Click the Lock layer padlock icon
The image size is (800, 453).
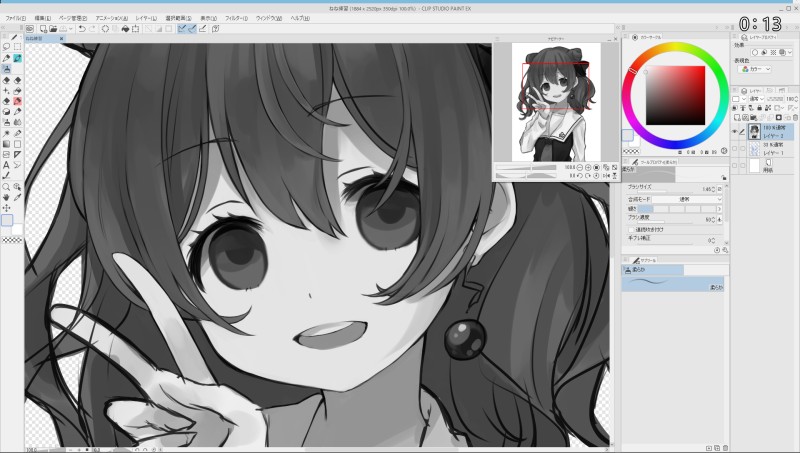point(759,108)
